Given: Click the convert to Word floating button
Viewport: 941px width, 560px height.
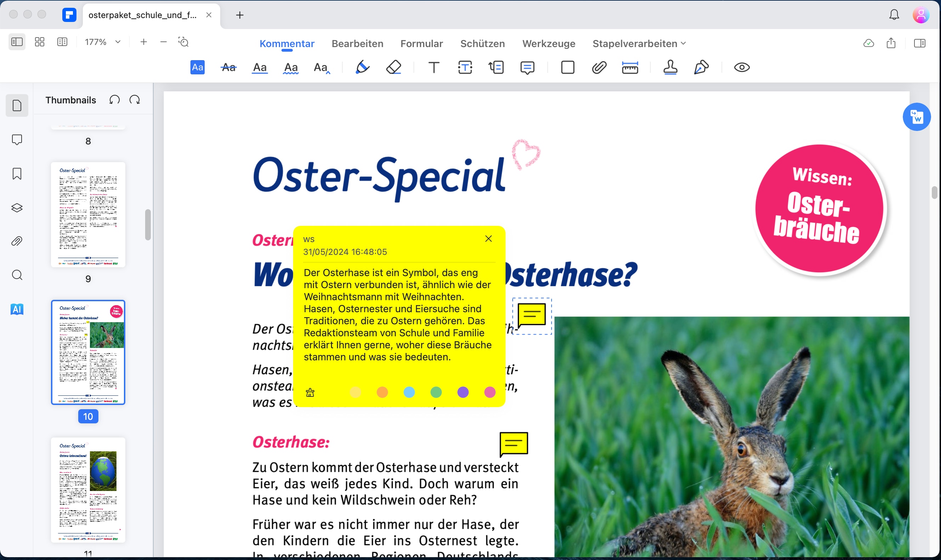Looking at the screenshot, I should pos(917,116).
